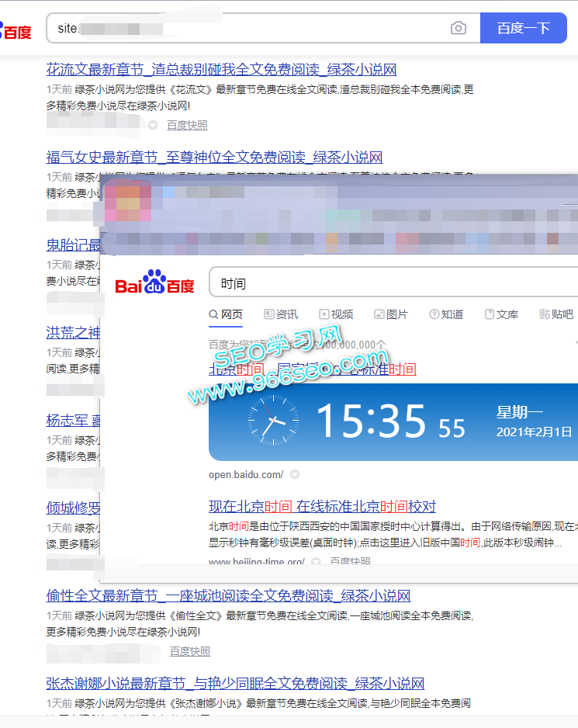The height and width of the screenshot is (728, 578).
Task: Expand the dropdown arrow beside www.beijing-time.org
Action: [x=316, y=561]
